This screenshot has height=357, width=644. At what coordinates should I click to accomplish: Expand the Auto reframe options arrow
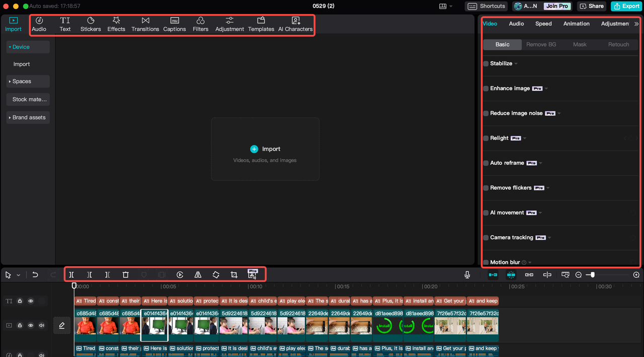point(540,163)
